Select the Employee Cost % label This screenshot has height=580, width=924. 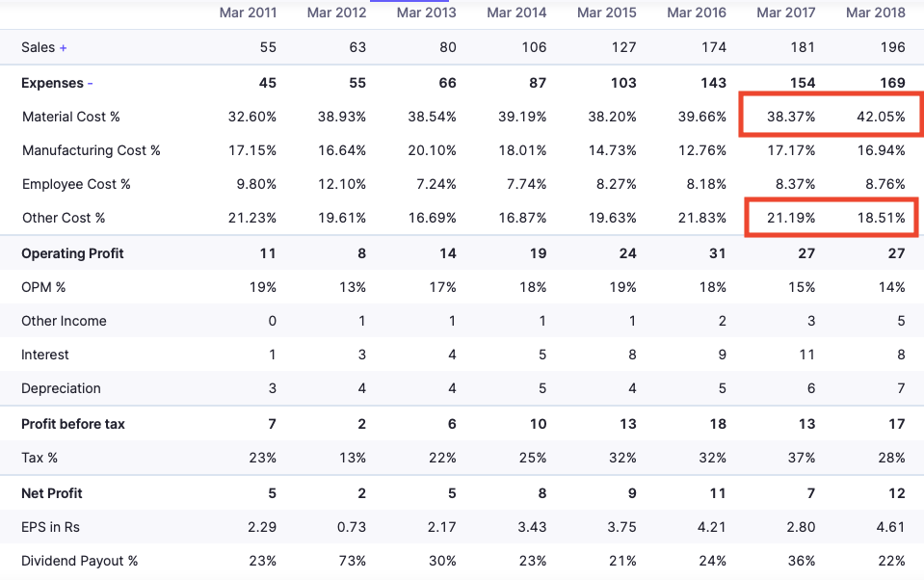coord(76,184)
